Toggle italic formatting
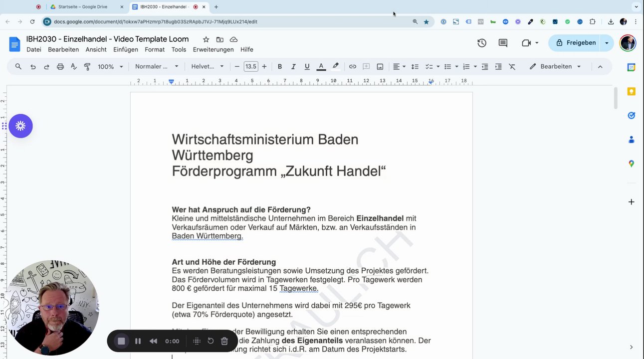 [x=293, y=66]
